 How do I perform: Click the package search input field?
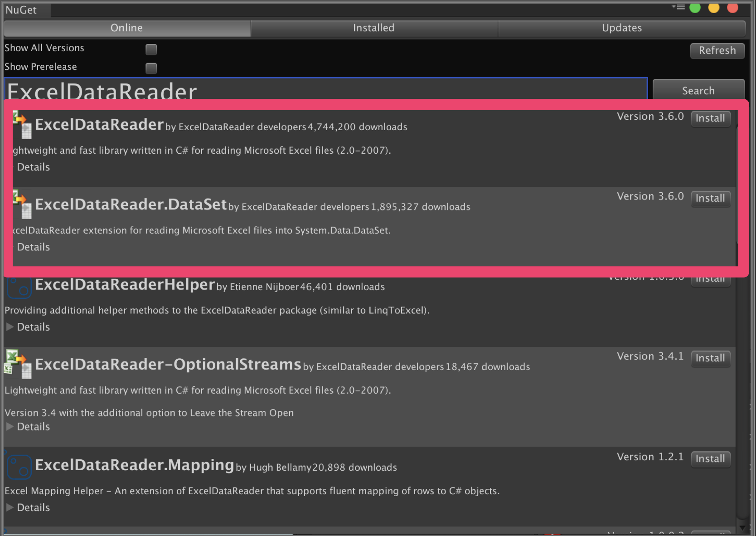click(x=325, y=89)
